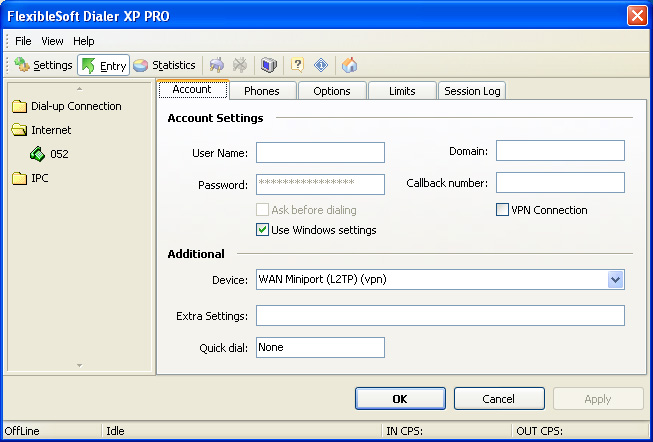Click the Extra Settings input field
This screenshot has width=653, height=442.
[440, 315]
